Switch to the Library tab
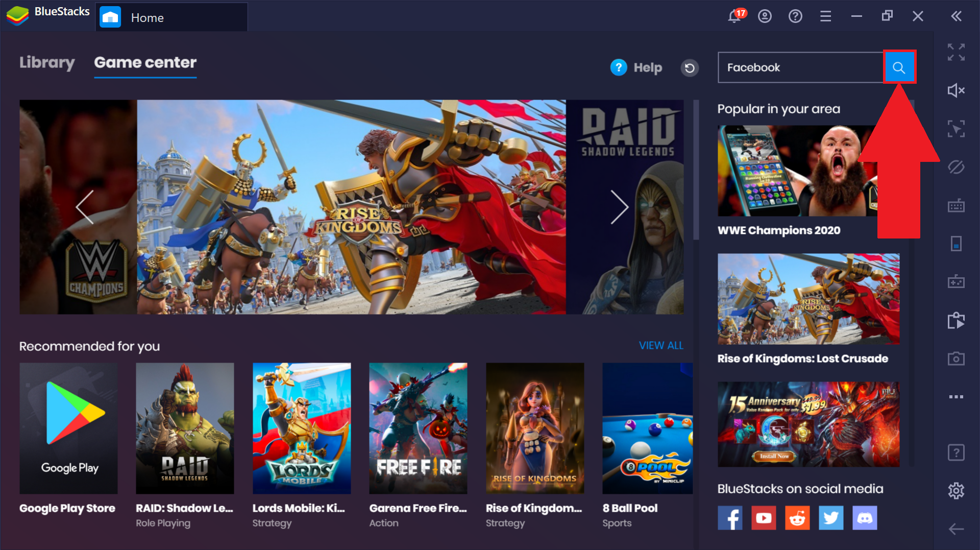Screen dimensions: 980x550 47,62
